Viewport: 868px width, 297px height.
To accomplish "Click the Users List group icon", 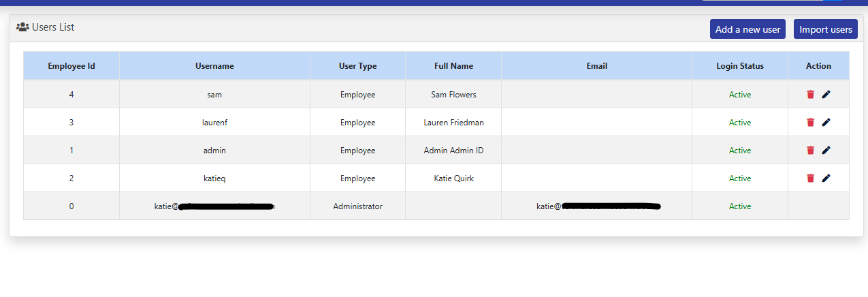I will pyautogui.click(x=22, y=27).
